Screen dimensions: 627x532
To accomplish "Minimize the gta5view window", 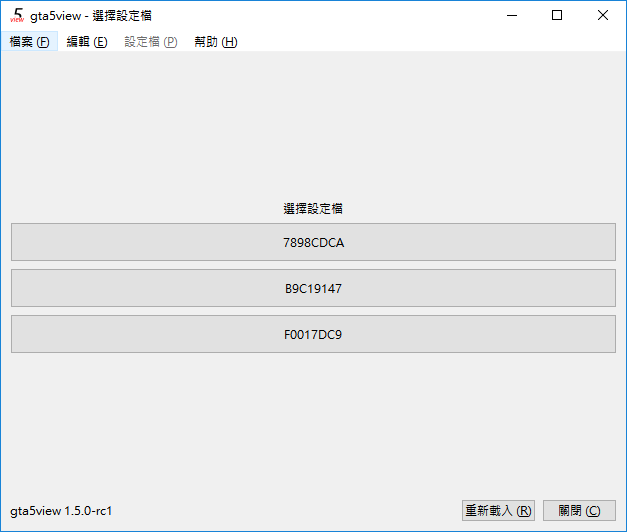I will pos(512,15).
